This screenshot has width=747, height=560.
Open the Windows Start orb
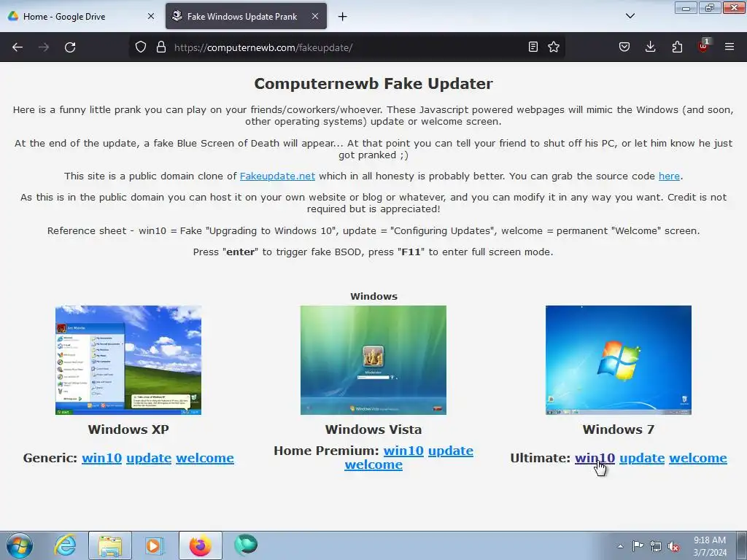[x=20, y=545]
